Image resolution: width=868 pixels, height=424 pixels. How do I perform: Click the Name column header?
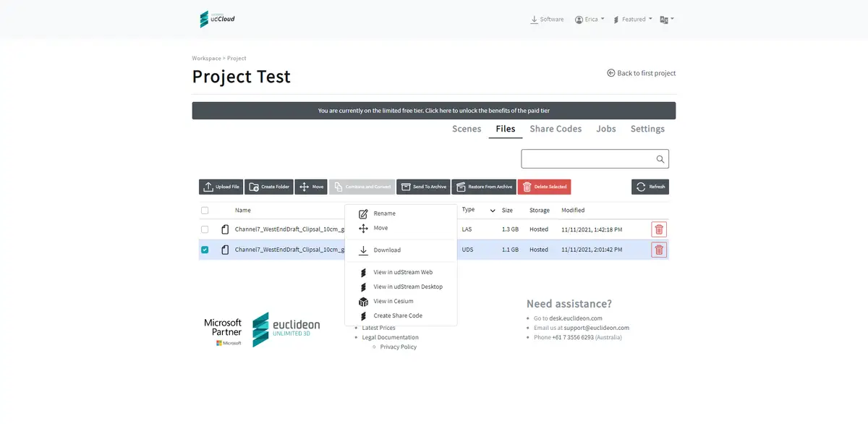coord(243,211)
